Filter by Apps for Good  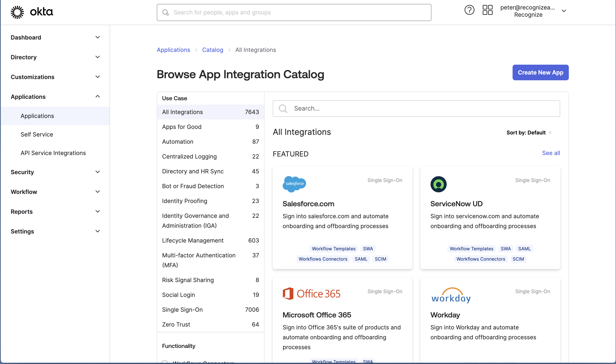point(210,127)
